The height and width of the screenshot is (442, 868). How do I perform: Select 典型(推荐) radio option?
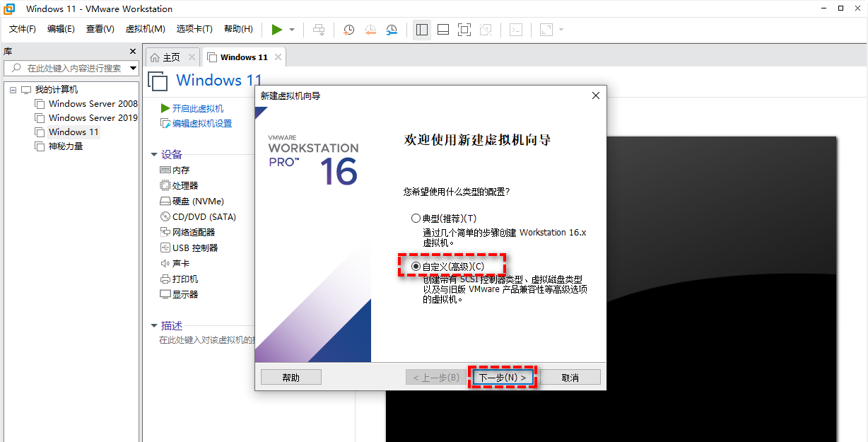(x=416, y=219)
